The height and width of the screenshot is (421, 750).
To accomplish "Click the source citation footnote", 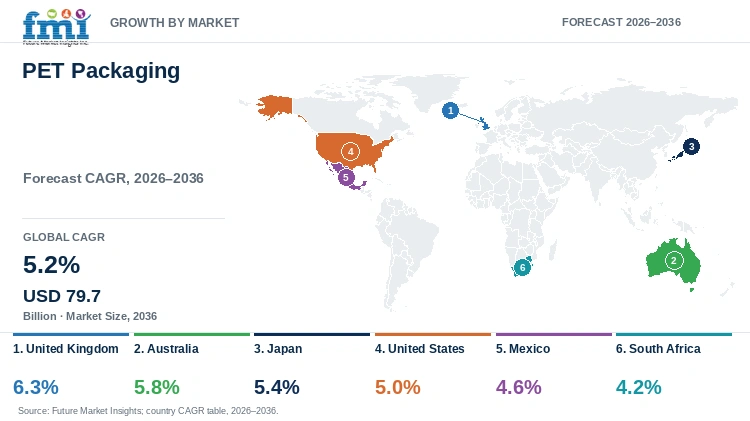I will [x=148, y=411].
